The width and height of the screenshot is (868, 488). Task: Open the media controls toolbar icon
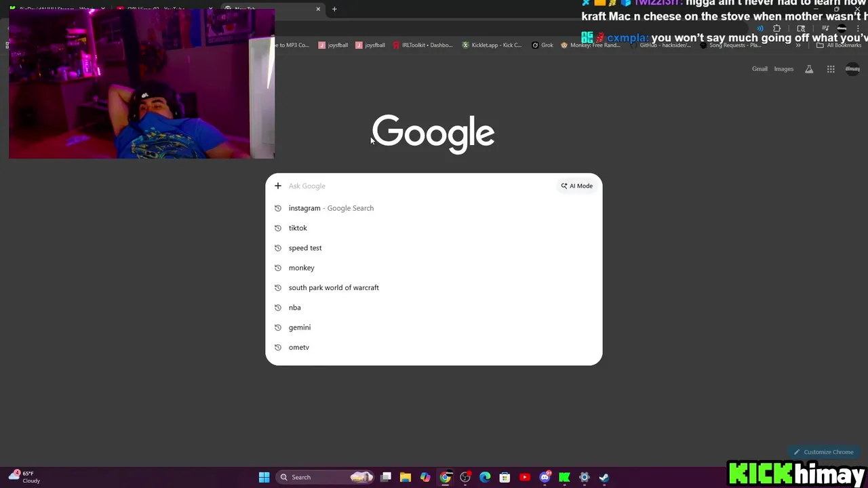[825, 28]
